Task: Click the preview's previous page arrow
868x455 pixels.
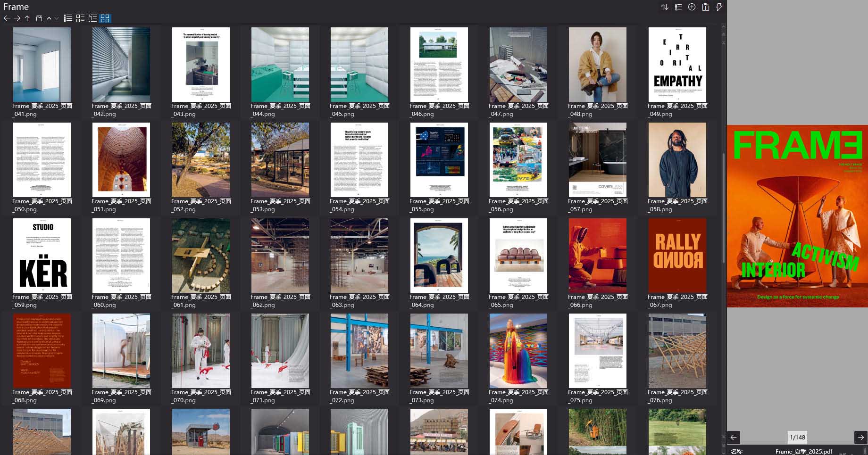Action: [734, 438]
